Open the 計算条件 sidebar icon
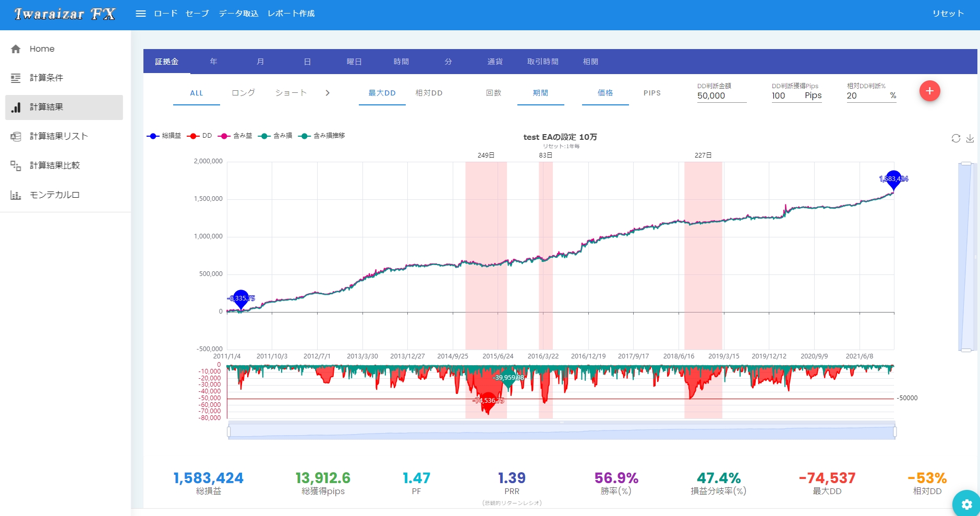 16,78
